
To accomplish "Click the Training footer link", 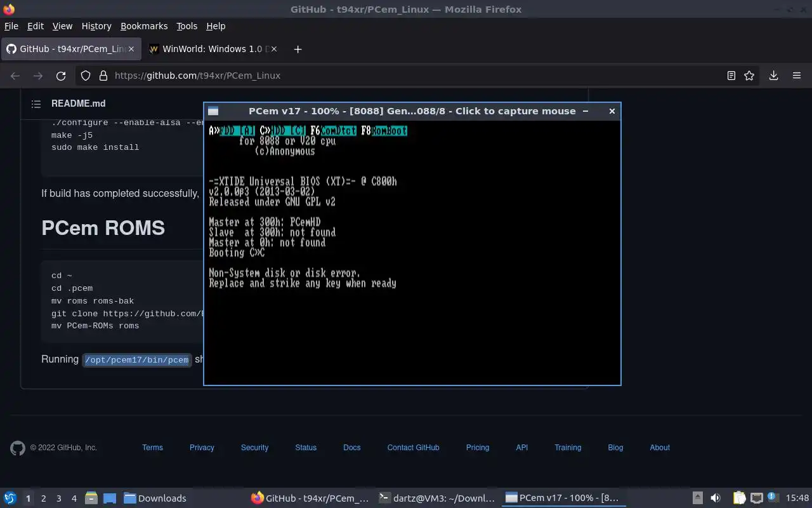I will tap(568, 448).
